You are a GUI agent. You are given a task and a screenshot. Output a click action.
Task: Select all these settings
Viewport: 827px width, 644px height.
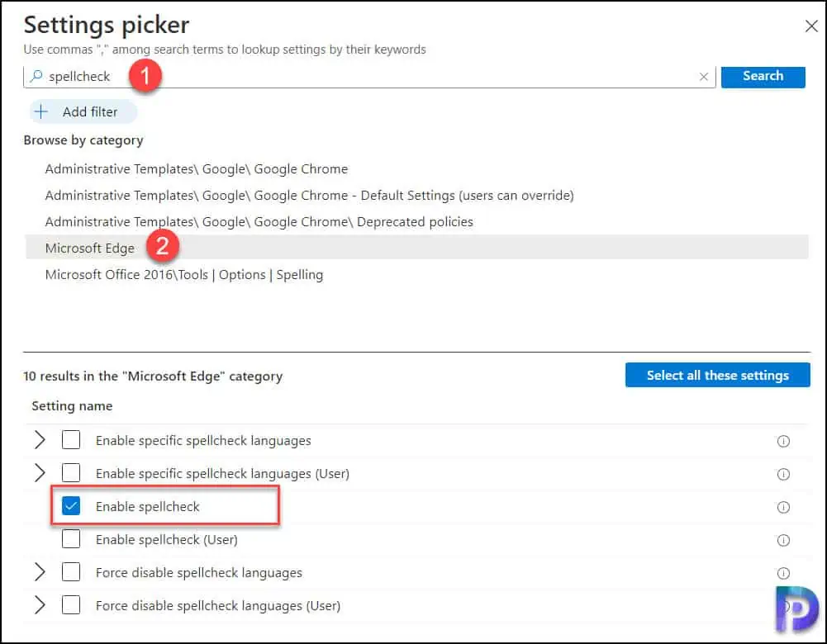point(717,375)
